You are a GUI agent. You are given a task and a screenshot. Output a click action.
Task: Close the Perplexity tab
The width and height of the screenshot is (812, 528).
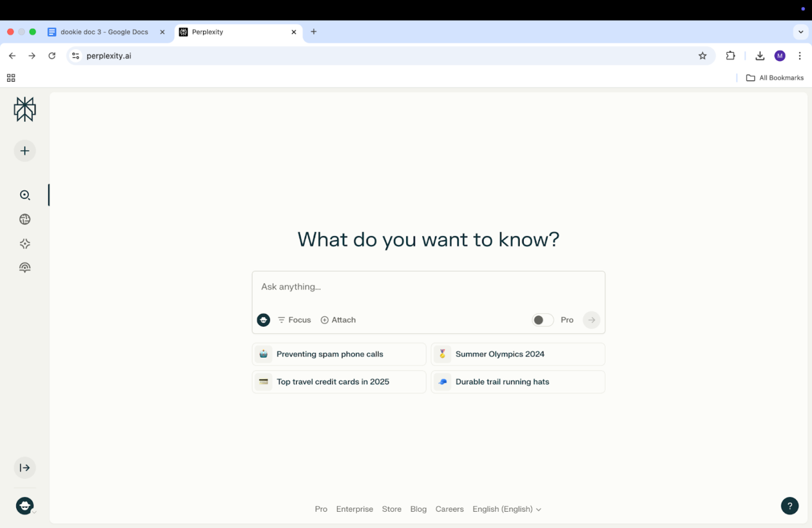click(x=293, y=32)
